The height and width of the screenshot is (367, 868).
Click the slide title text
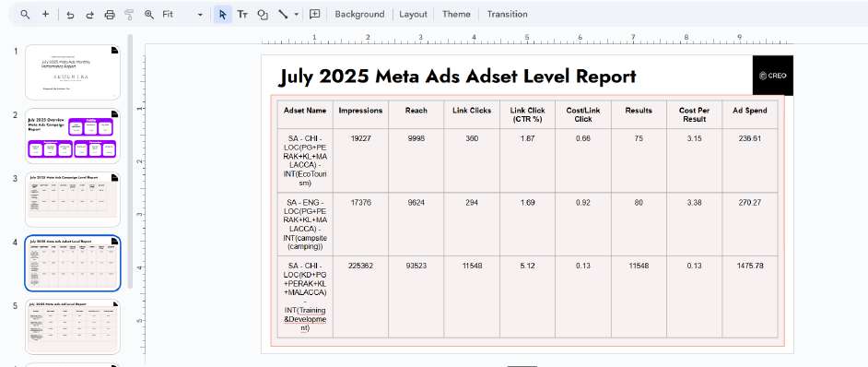(x=457, y=77)
